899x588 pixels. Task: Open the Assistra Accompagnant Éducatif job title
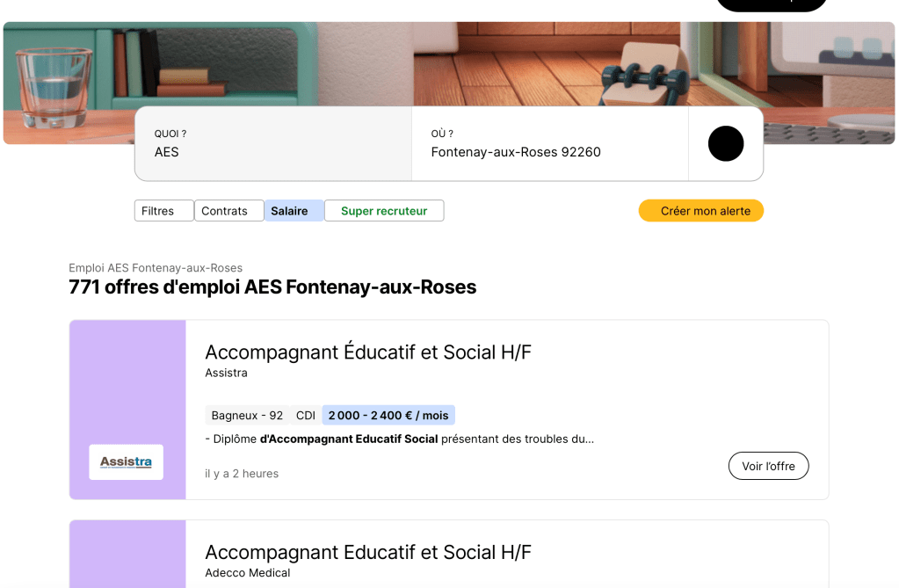[368, 352]
